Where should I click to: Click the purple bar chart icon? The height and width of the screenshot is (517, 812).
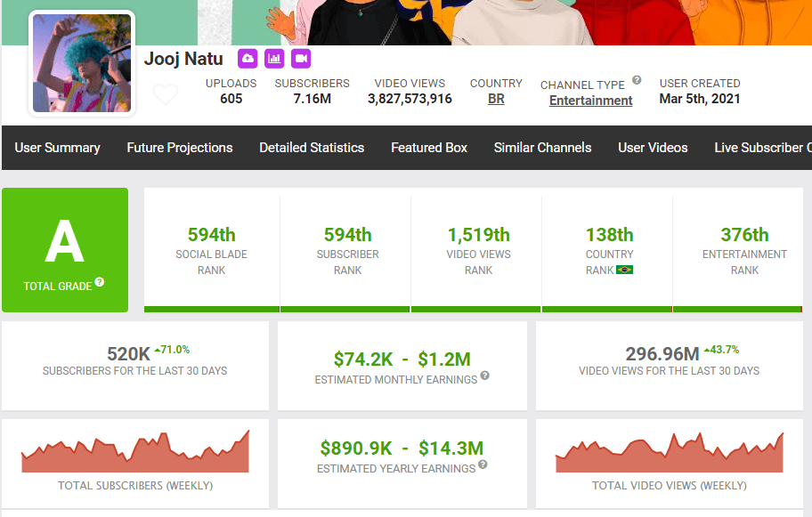pyautogui.click(x=274, y=59)
